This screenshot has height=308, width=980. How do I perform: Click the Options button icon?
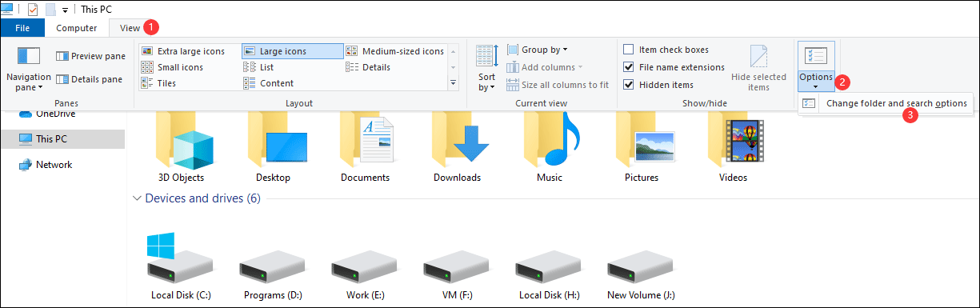816,56
